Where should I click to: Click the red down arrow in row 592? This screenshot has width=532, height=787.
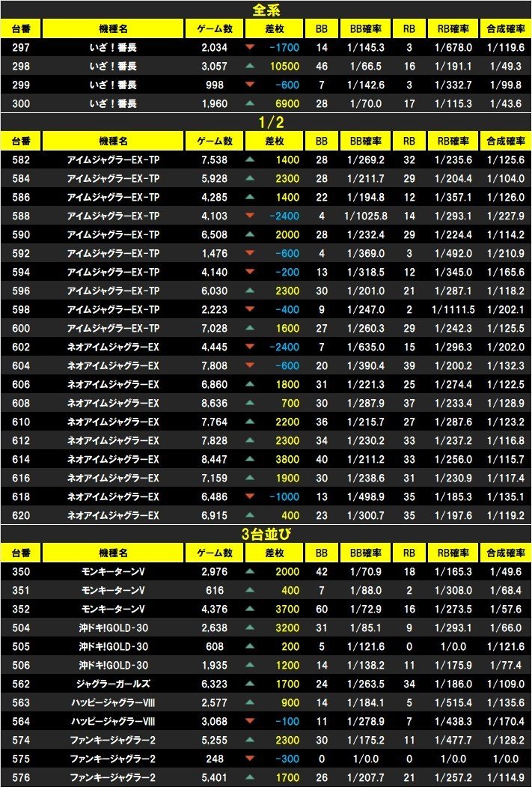[x=250, y=253]
